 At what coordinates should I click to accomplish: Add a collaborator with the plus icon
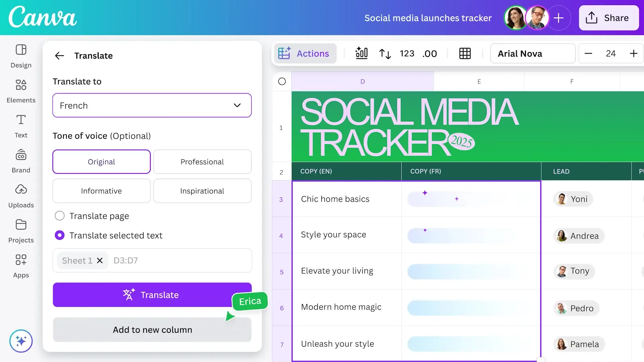pos(558,18)
